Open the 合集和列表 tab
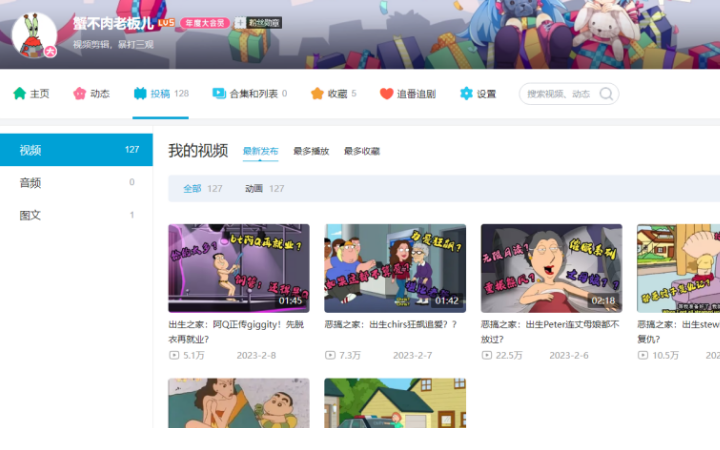 [x=250, y=94]
